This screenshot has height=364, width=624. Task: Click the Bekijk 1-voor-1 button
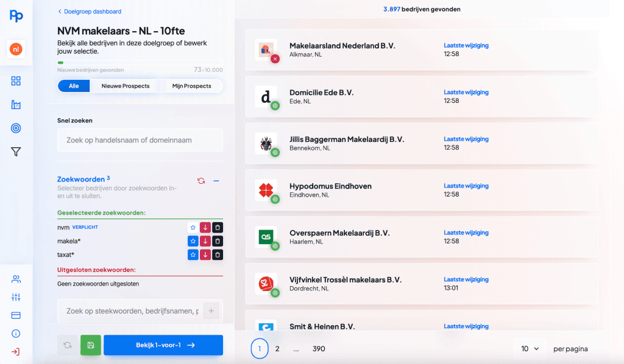click(x=163, y=345)
